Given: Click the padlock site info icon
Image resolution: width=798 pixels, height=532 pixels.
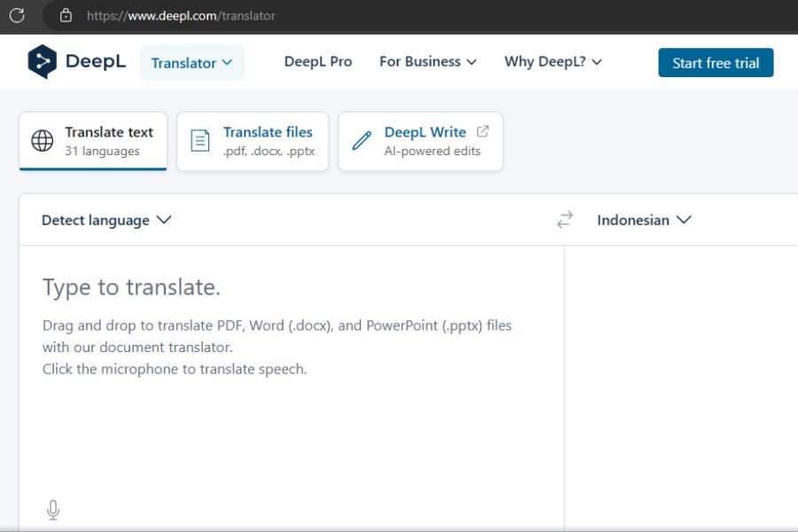Looking at the screenshot, I should click(66, 15).
